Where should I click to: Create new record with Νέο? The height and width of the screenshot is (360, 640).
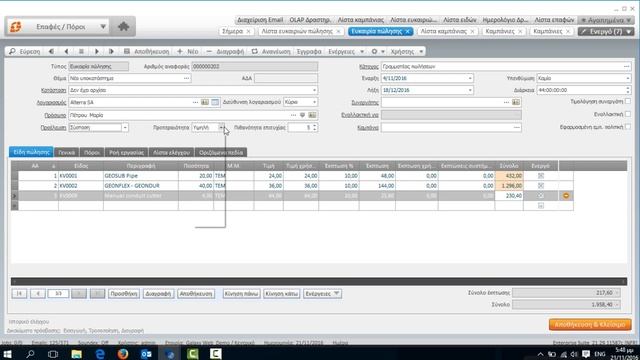(187, 51)
